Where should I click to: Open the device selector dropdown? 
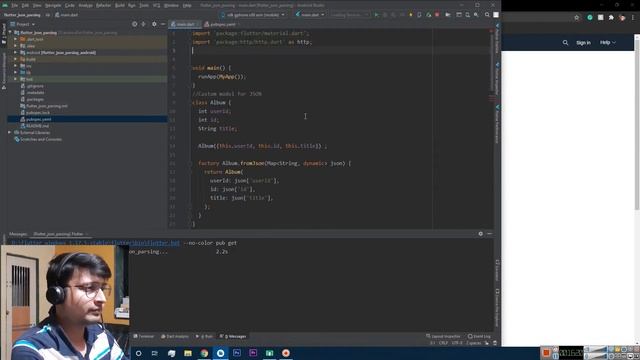(x=253, y=15)
